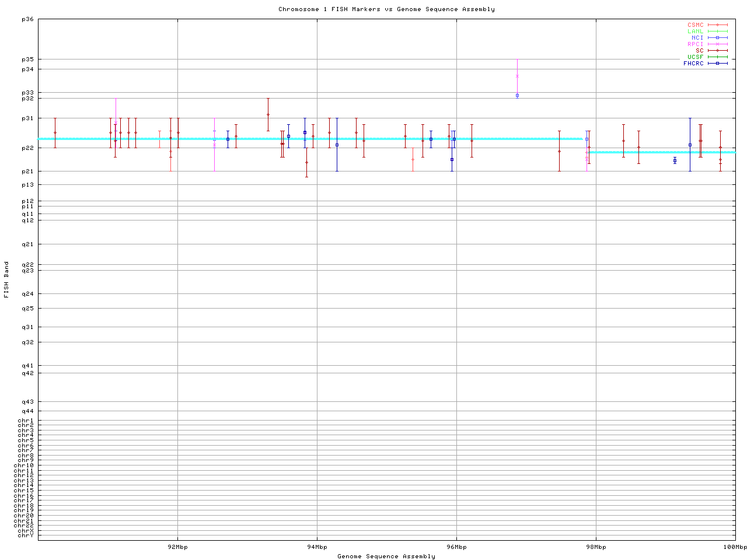Click the UCSF legend marker line
The image size is (747, 560).
coord(717,57)
